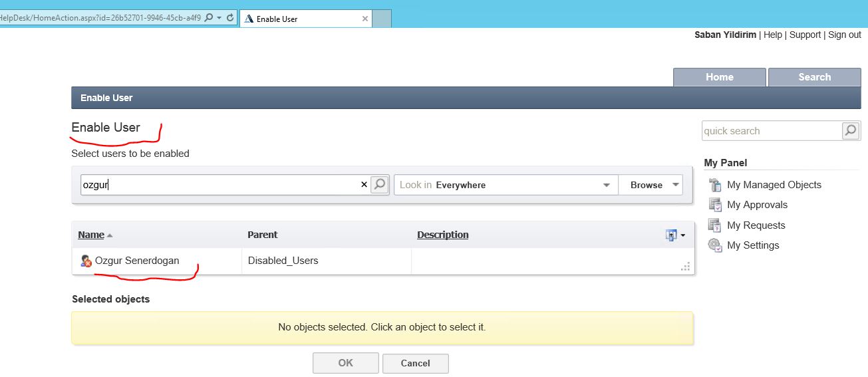
Task: Click the disabled user icon for Ozgur Senerdogan
Action: pos(86,261)
